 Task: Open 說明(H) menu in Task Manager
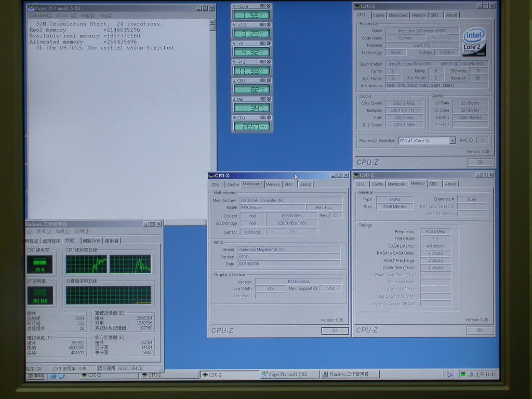click(82, 231)
